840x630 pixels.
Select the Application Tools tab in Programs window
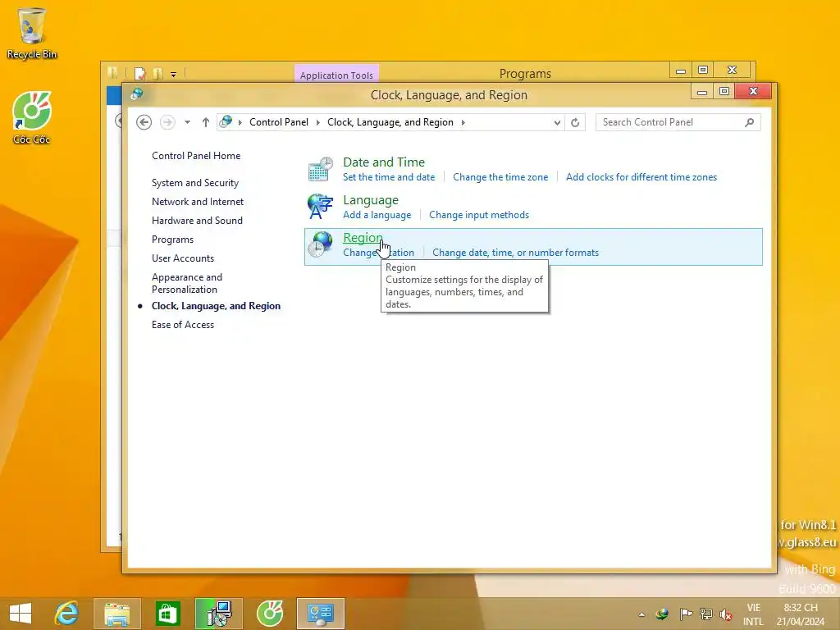click(x=336, y=75)
